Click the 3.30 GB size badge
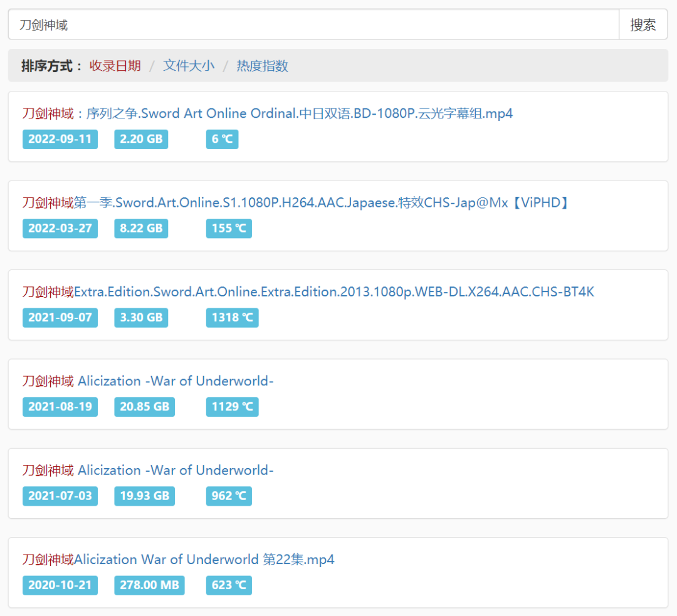Image resolution: width=677 pixels, height=616 pixels. coord(141,318)
